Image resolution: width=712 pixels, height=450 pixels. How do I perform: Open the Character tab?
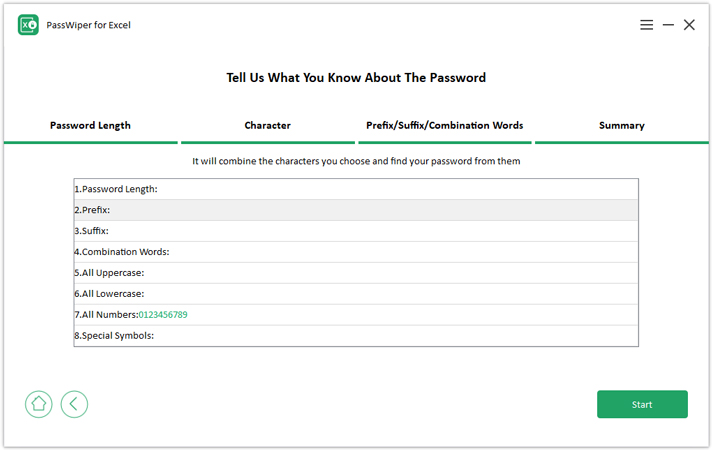(267, 126)
